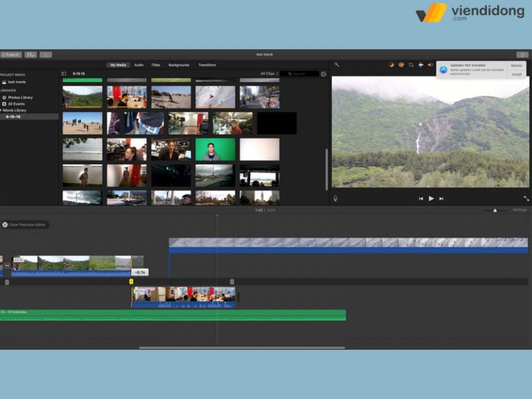
Task: Click the voiceover microphone icon
Action: [x=335, y=199]
